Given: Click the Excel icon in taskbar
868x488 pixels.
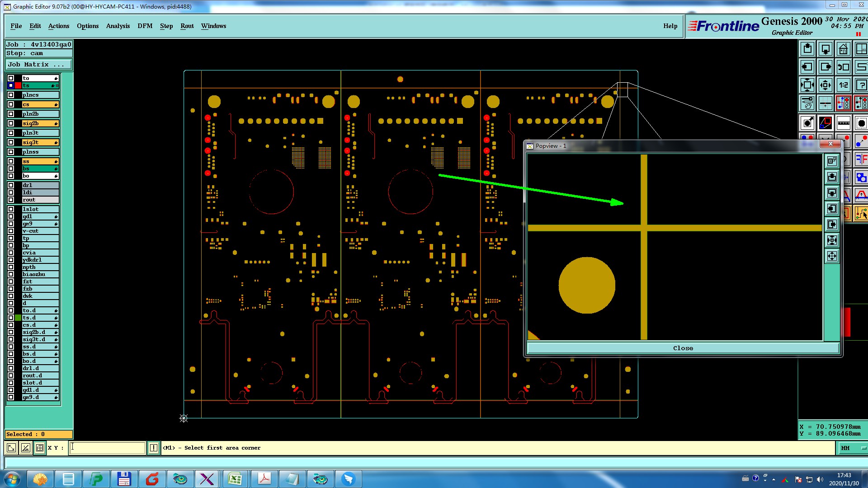Looking at the screenshot, I should click(235, 479).
